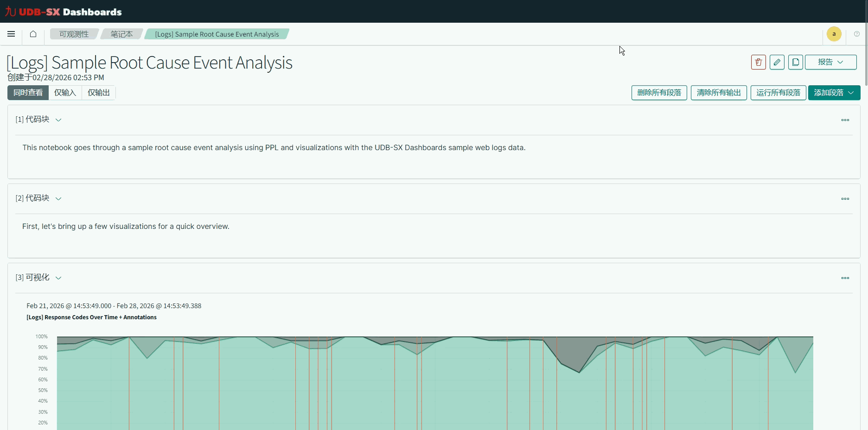Screen dimensions: 868x430
Task: Switch view to 同时查看 mode
Action: pyautogui.click(x=28, y=93)
